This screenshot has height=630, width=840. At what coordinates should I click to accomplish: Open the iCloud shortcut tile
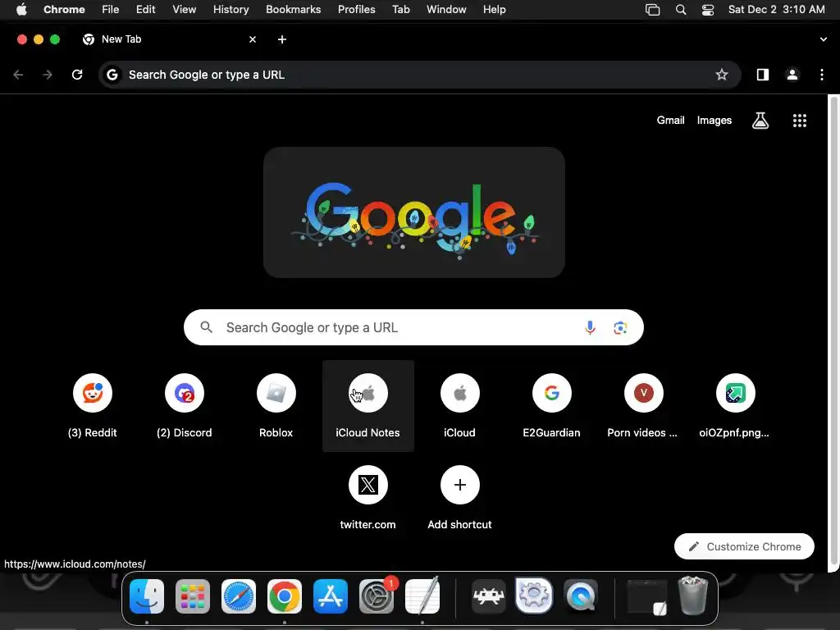click(x=459, y=405)
